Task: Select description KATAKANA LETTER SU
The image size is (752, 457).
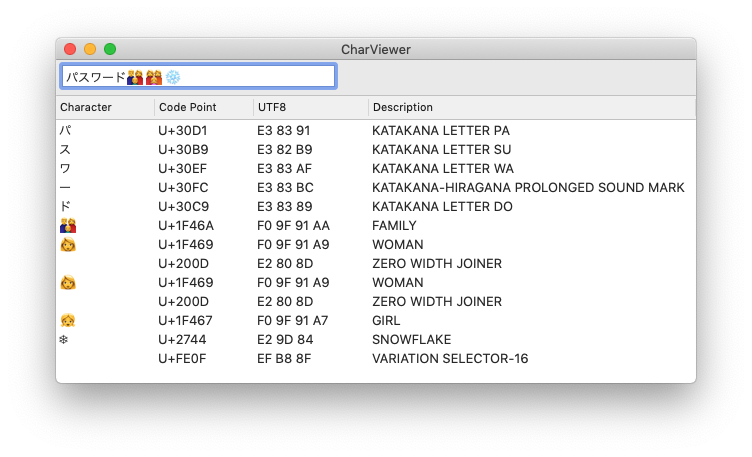Action: click(442, 150)
